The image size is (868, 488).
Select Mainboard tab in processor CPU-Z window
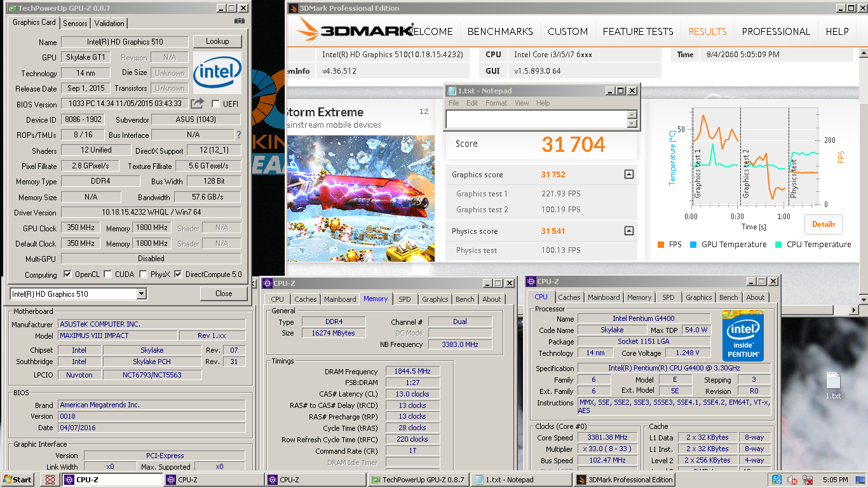point(604,297)
